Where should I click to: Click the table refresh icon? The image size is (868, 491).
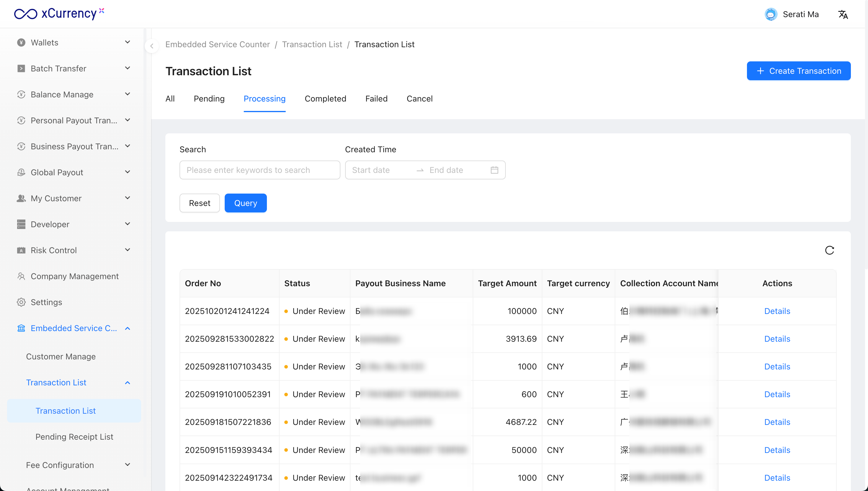click(829, 250)
